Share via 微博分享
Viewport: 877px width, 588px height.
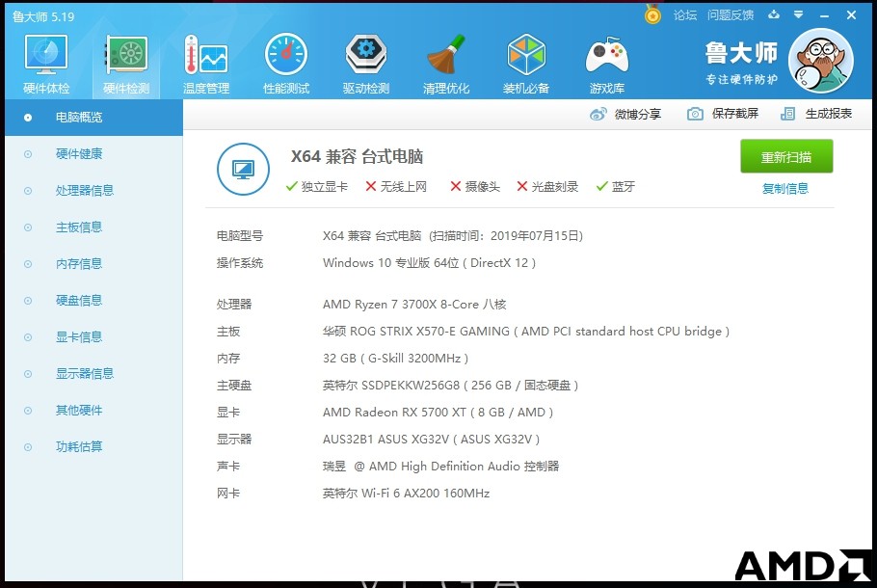click(625, 114)
